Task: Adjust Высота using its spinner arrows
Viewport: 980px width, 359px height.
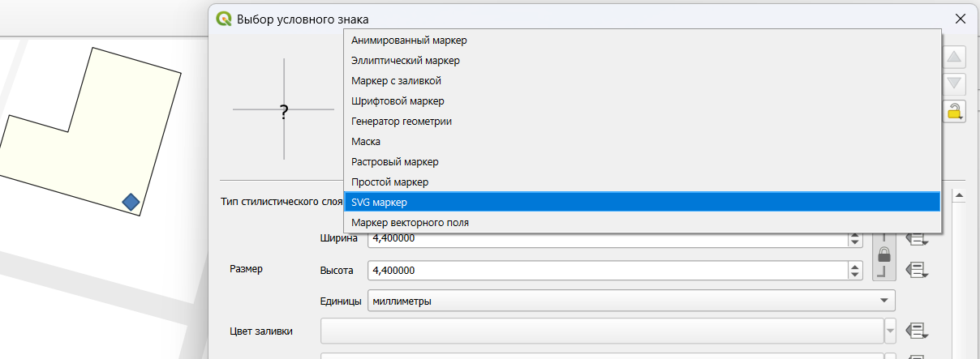Action: 854,270
